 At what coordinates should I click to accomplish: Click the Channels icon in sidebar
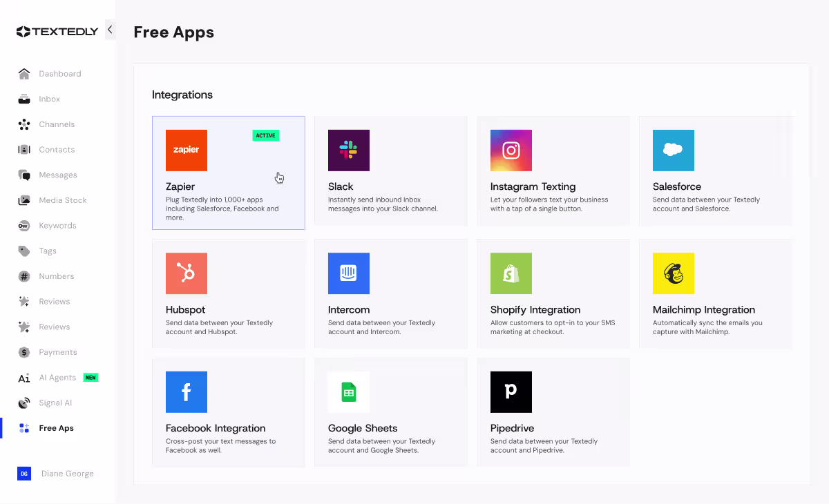coord(24,124)
